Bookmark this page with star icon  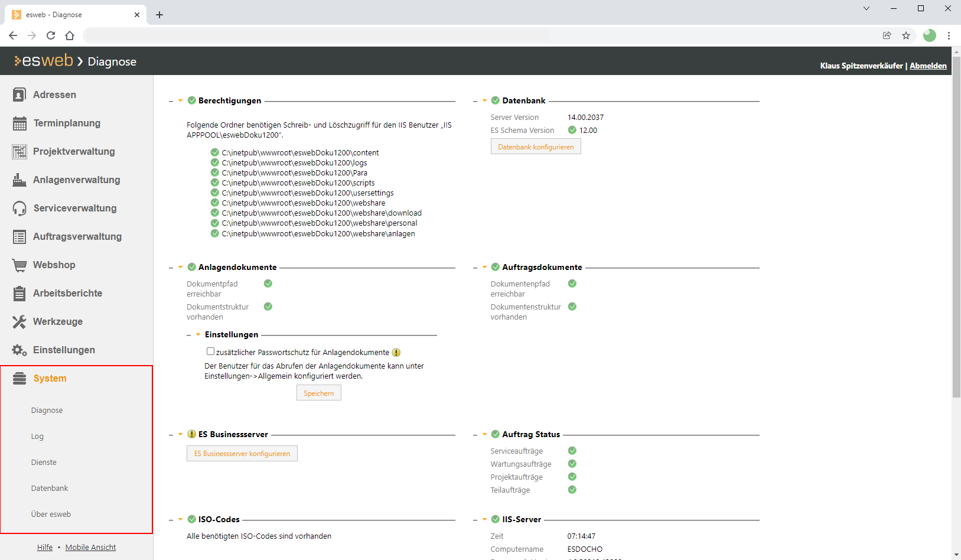pyautogui.click(x=906, y=35)
